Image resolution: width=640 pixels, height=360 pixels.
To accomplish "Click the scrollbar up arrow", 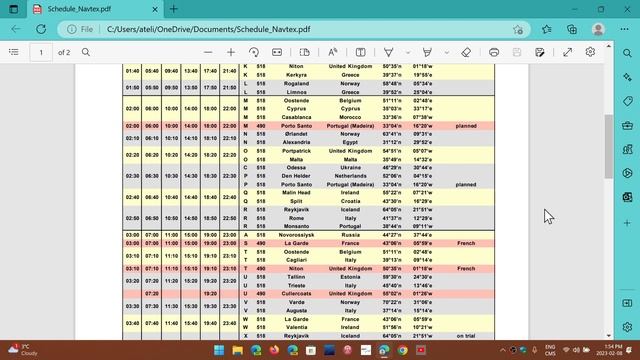I will (x=609, y=46).
